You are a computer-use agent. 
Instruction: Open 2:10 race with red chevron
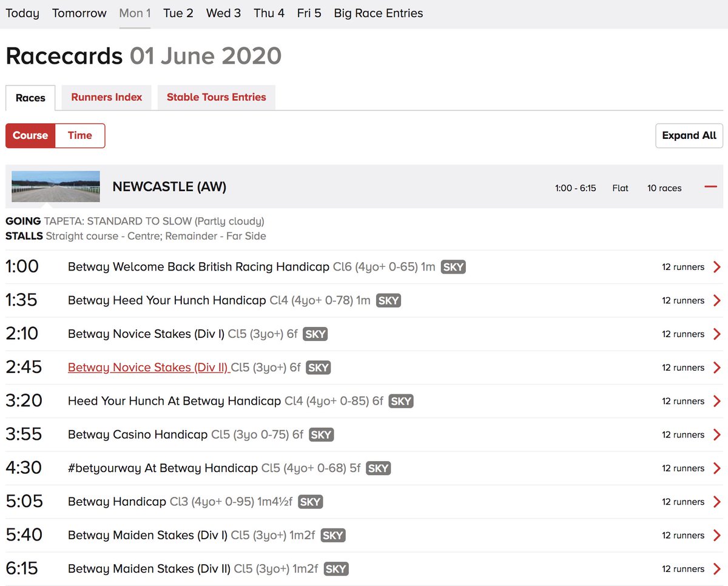[x=717, y=334]
